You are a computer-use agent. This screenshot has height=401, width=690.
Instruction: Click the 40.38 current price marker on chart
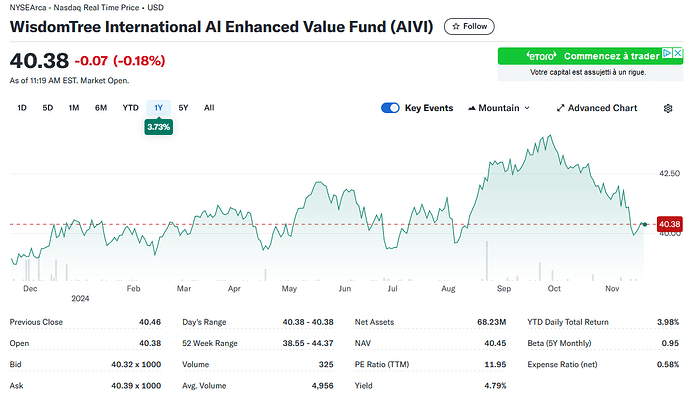(x=669, y=224)
